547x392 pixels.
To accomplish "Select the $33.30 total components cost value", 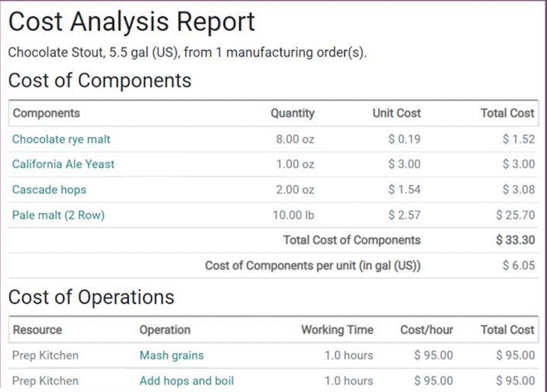I will [515, 240].
